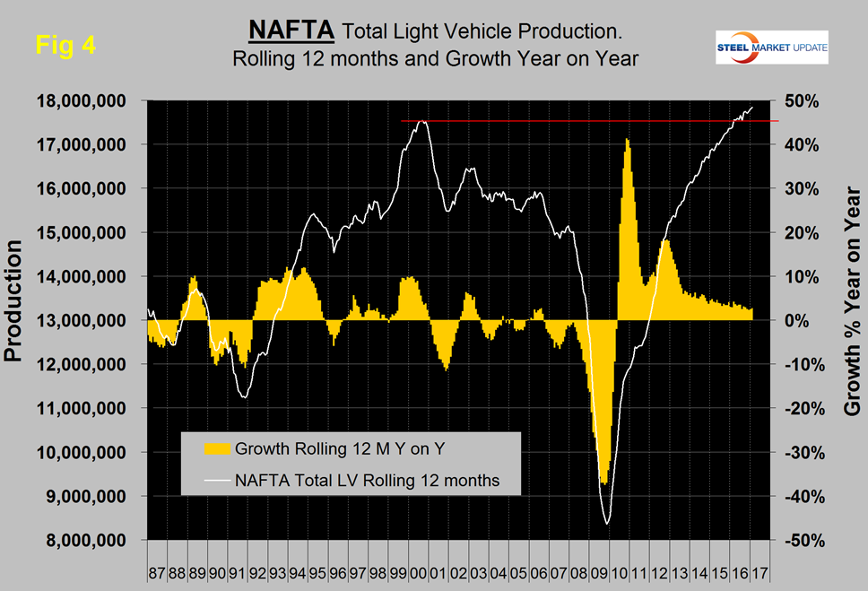
Task: Click the Steel Market Update logo
Action: pyautogui.click(x=771, y=47)
